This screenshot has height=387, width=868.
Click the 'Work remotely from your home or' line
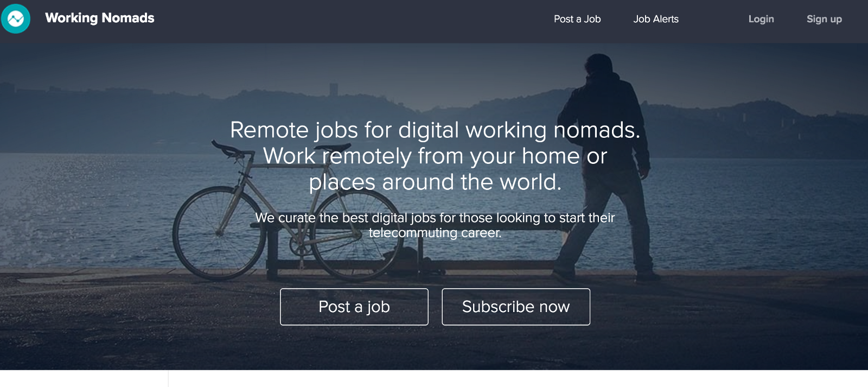[x=435, y=156]
